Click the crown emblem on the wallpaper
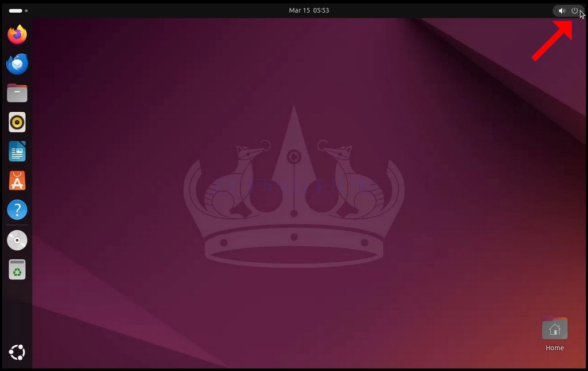 tap(294, 187)
